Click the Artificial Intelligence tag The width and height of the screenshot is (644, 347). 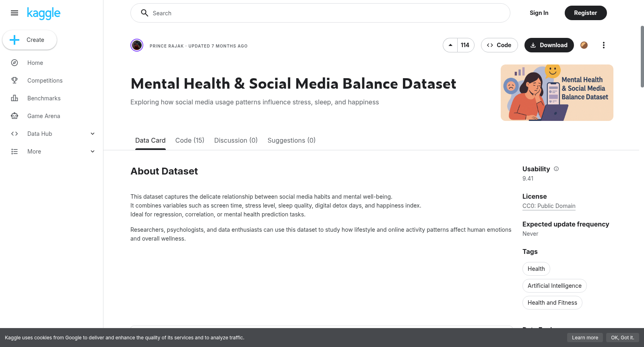coord(555,286)
